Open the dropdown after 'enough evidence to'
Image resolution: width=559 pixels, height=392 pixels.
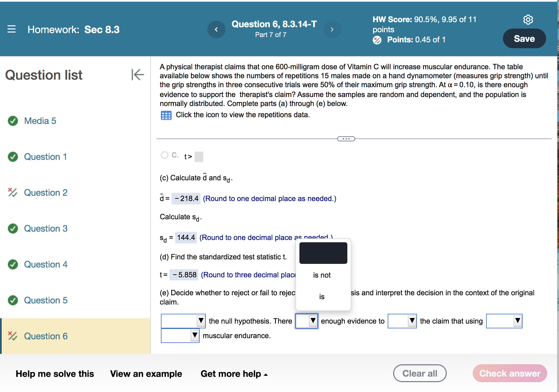pos(402,321)
